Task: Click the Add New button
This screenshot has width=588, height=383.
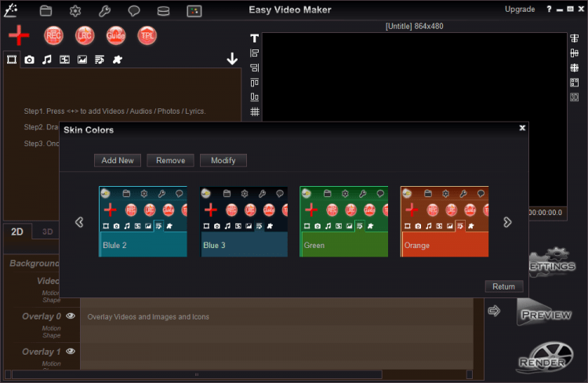Action: coord(117,160)
